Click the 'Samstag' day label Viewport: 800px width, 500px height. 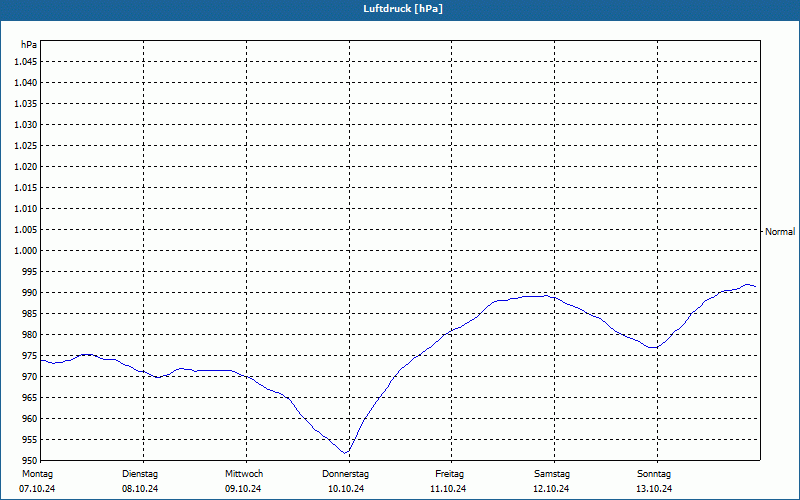point(552,474)
